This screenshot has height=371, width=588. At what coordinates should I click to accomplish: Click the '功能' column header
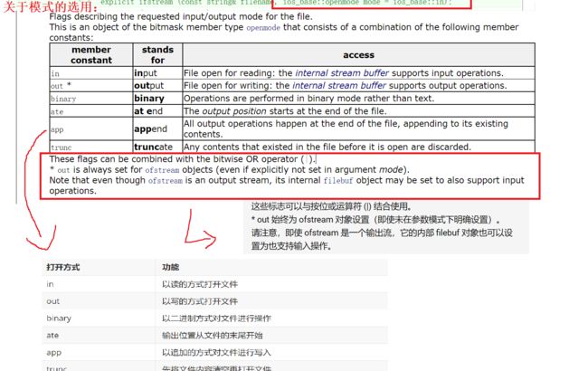point(170,268)
